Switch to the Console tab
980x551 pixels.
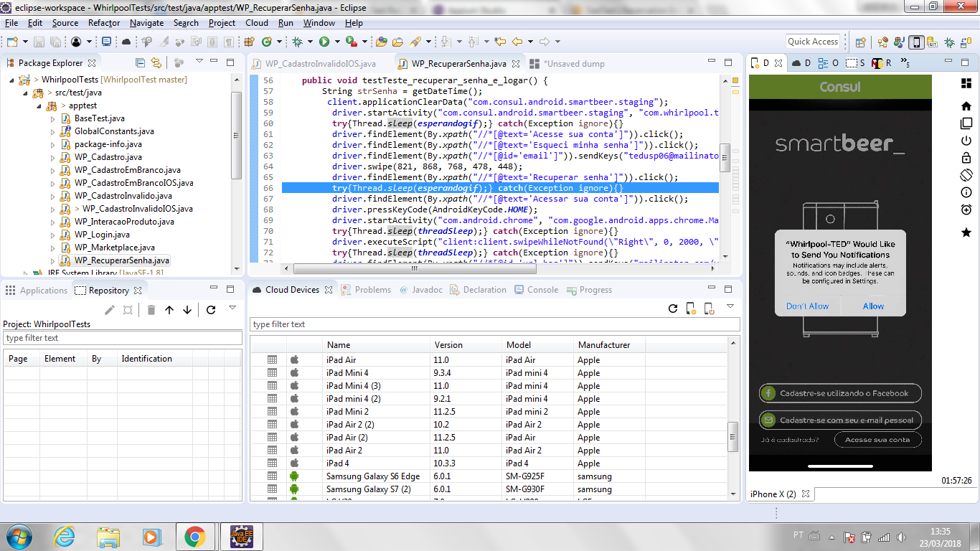[x=542, y=290]
